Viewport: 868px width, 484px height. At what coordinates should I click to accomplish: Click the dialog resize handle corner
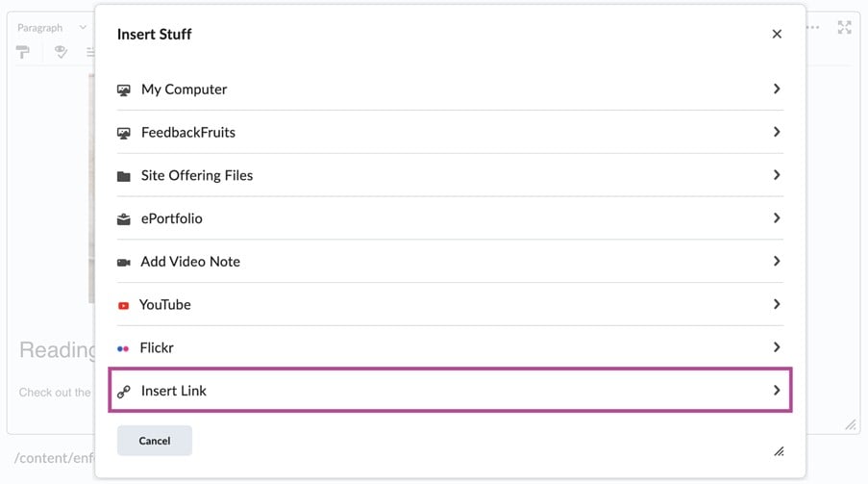(x=779, y=450)
